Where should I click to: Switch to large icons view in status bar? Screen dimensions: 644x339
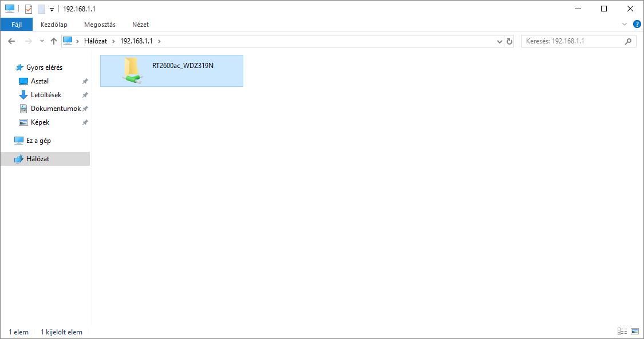click(635, 331)
